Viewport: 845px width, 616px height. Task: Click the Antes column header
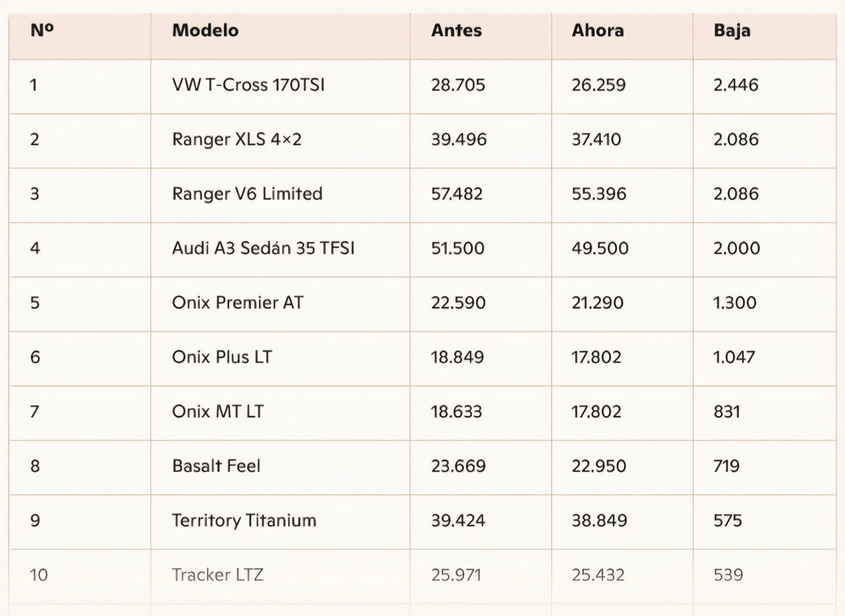point(456,31)
